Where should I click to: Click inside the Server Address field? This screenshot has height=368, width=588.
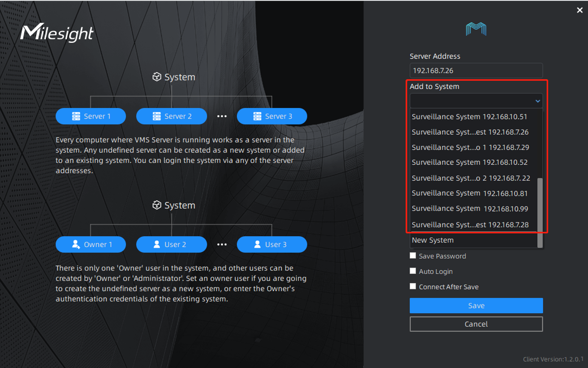click(476, 71)
